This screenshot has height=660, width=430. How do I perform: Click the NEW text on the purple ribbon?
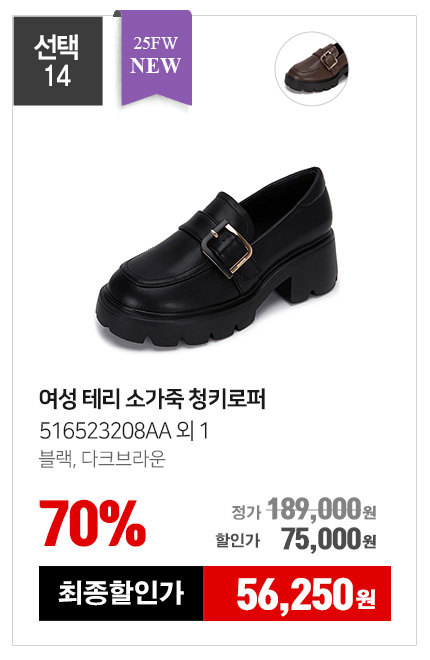click(x=156, y=66)
